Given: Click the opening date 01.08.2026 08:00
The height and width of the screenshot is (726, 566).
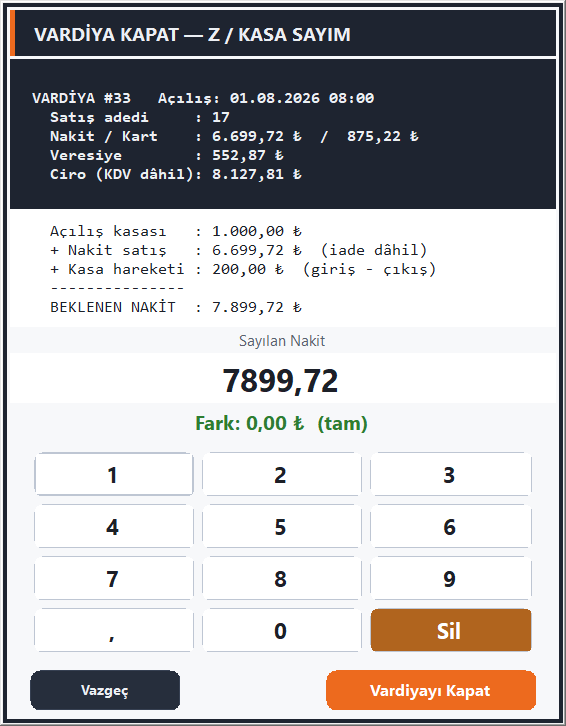Looking at the screenshot, I should coord(302,98).
